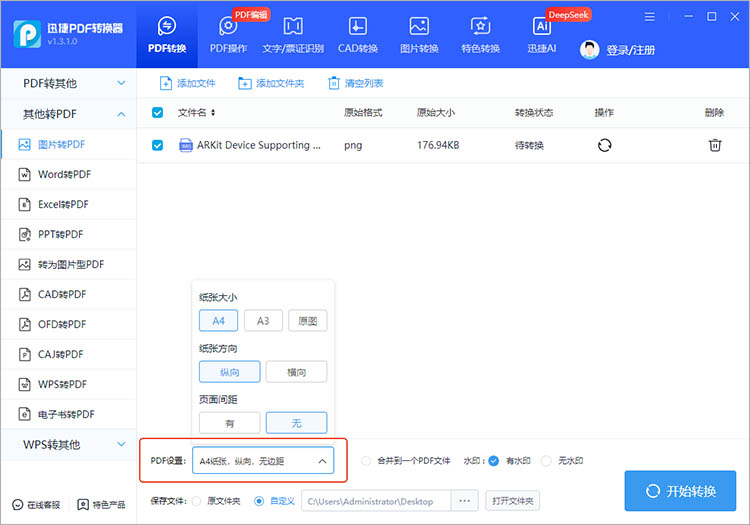Choose 原图 paper size
Screen dimensions: 750x525
tap(308, 321)
